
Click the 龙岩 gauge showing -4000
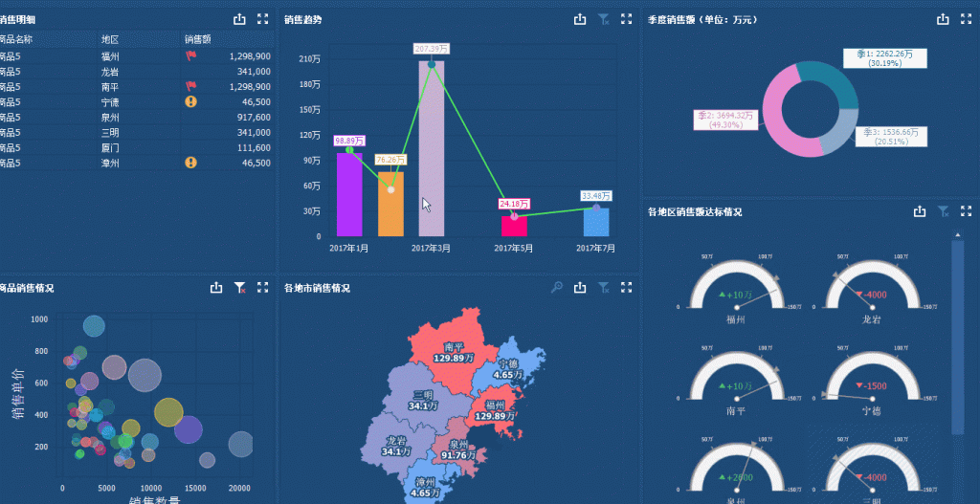873,286
